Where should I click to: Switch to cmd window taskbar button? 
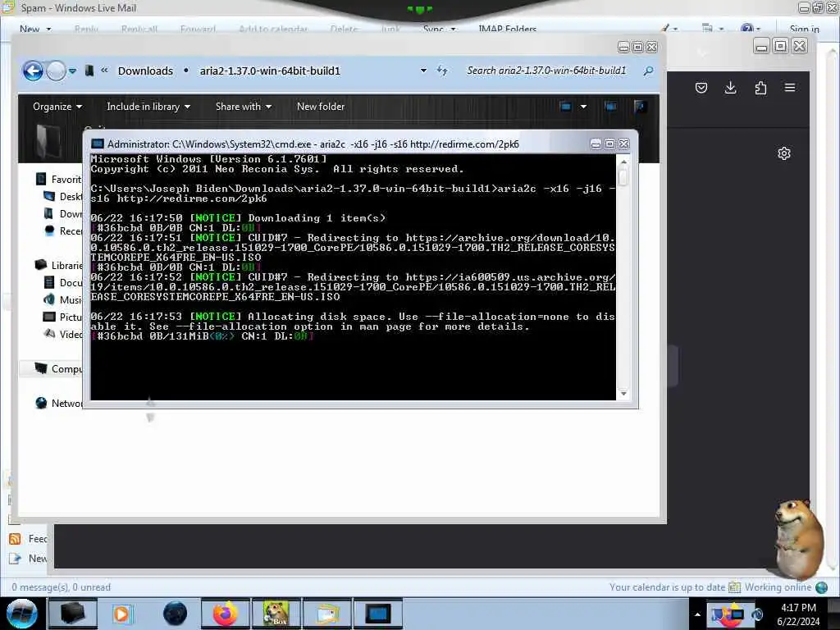[377, 614]
